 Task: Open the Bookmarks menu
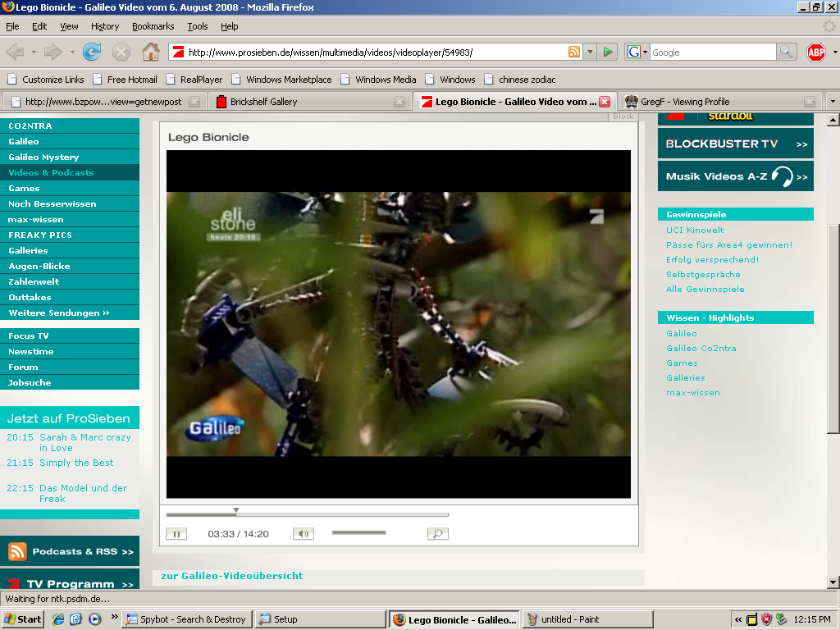(153, 26)
